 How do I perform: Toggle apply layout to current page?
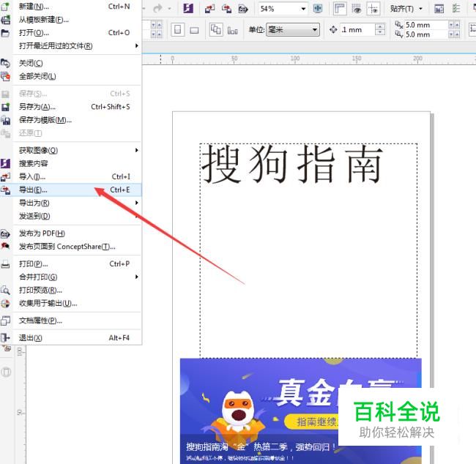tap(233, 30)
